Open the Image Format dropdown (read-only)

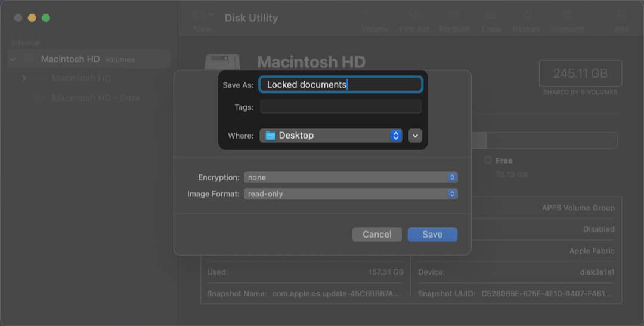(x=351, y=193)
